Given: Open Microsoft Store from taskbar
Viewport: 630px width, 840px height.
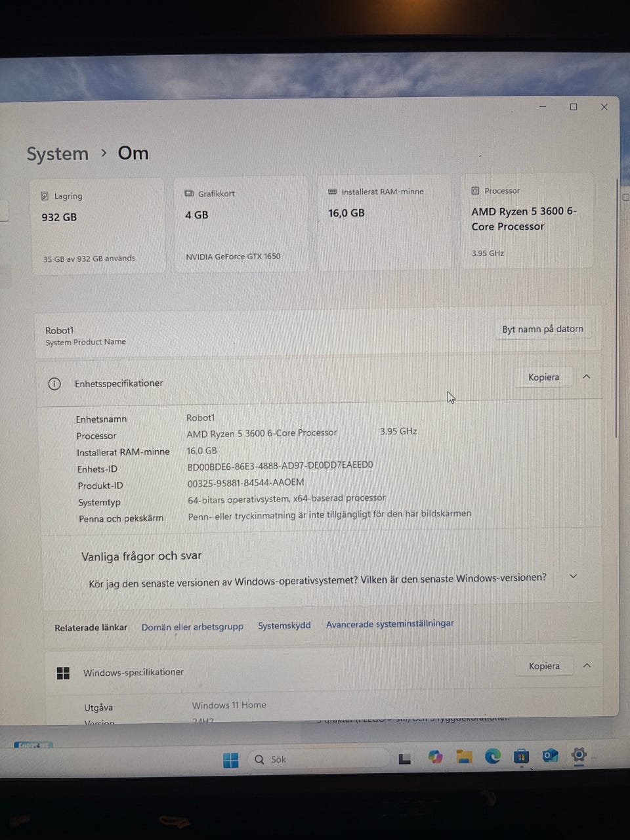Looking at the screenshot, I should pyautogui.click(x=521, y=756).
